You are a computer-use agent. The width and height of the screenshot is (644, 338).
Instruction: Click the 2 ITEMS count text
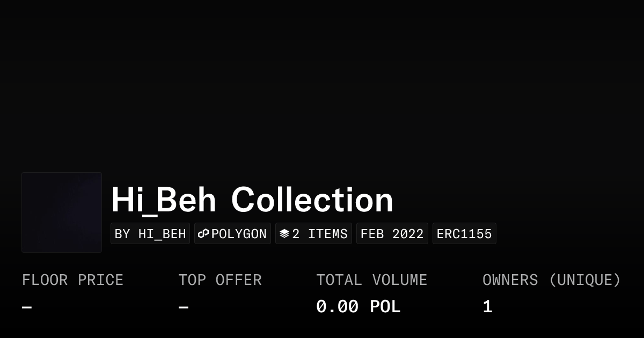coord(320,234)
